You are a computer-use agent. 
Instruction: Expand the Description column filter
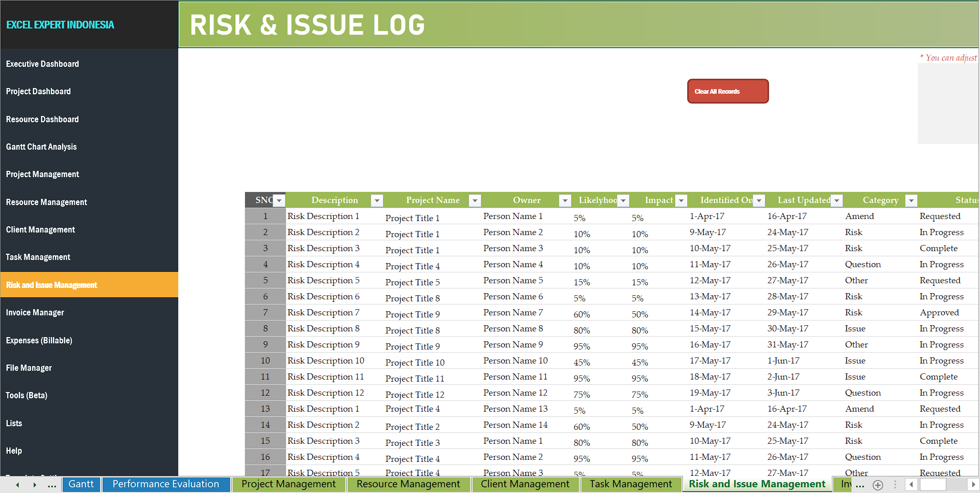pyautogui.click(x=377, y=200)
